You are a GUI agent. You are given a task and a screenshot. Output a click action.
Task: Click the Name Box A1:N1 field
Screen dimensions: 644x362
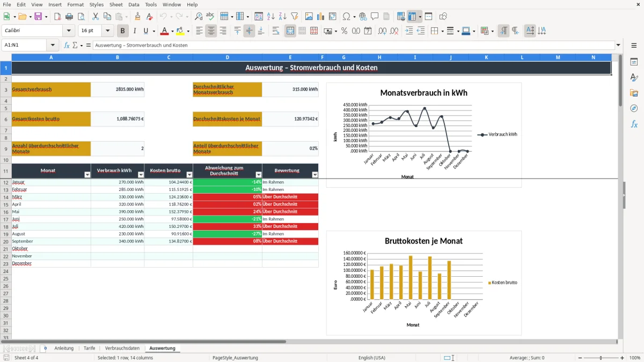(x=25, y=45)
